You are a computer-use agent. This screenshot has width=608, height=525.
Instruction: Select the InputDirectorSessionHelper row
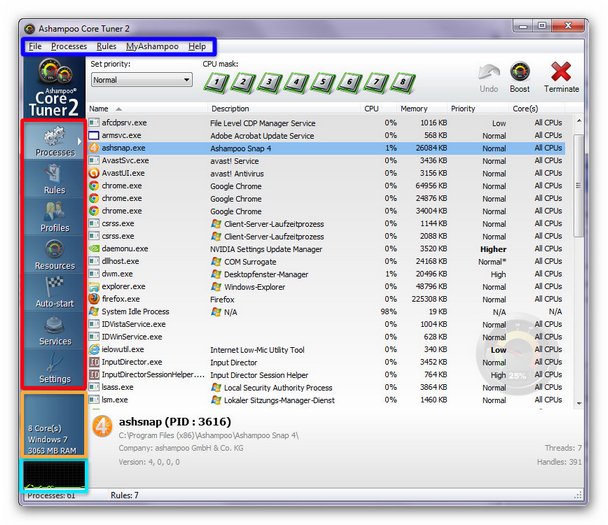(x=326, y=375)
